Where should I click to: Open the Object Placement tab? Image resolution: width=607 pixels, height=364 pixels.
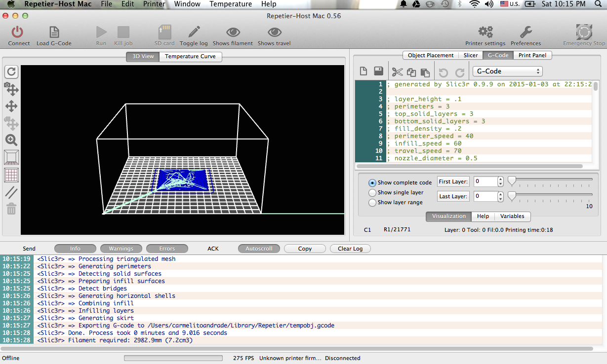pos(431,55)
